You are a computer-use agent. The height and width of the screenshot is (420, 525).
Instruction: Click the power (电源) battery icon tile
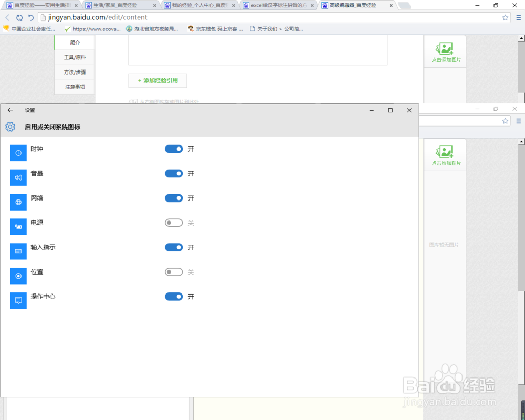coord(18,227)
